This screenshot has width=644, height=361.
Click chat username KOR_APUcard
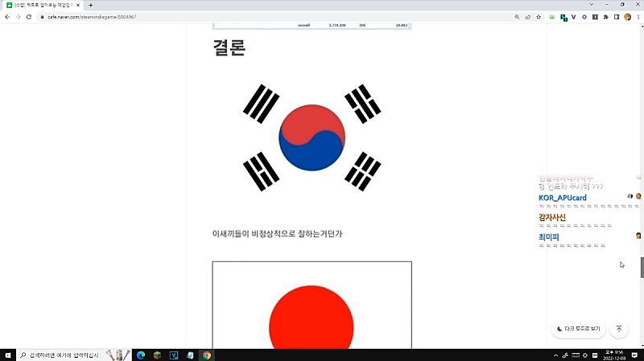pyautogui.click(x=562, y=198)
